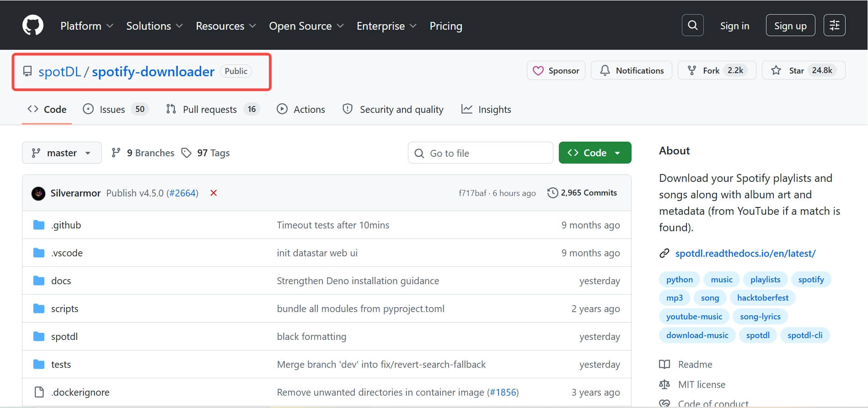Open the Silverarmor author link

(x=75, y=193)
